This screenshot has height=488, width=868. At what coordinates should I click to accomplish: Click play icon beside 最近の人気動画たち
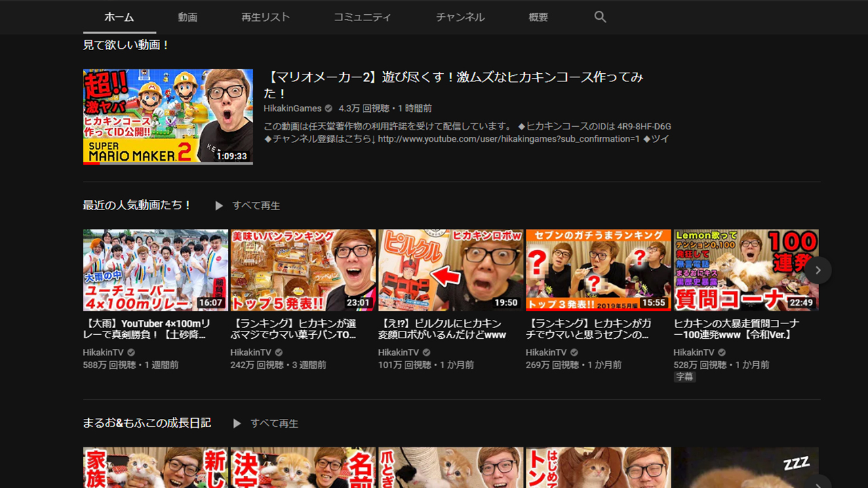pos(219,205)
